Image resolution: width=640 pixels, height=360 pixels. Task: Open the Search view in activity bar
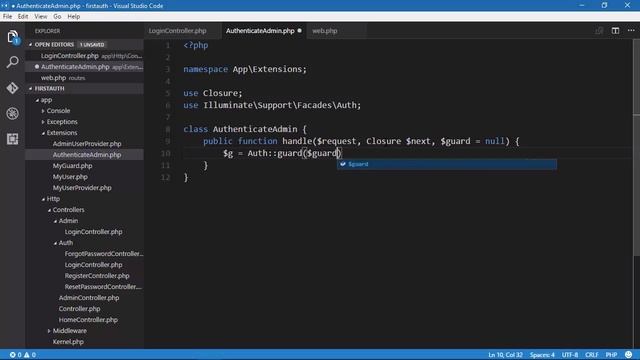click(13, 62)
